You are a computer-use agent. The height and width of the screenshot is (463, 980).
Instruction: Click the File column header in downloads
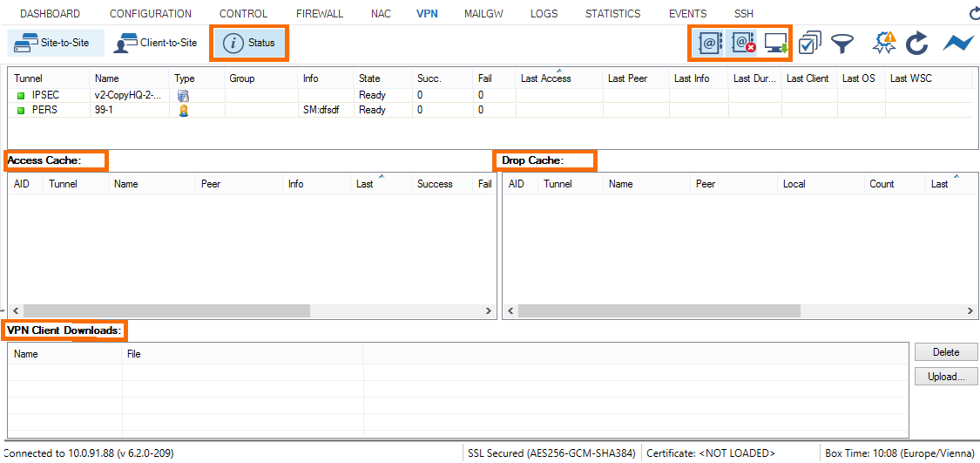click(x=242, y=354)
